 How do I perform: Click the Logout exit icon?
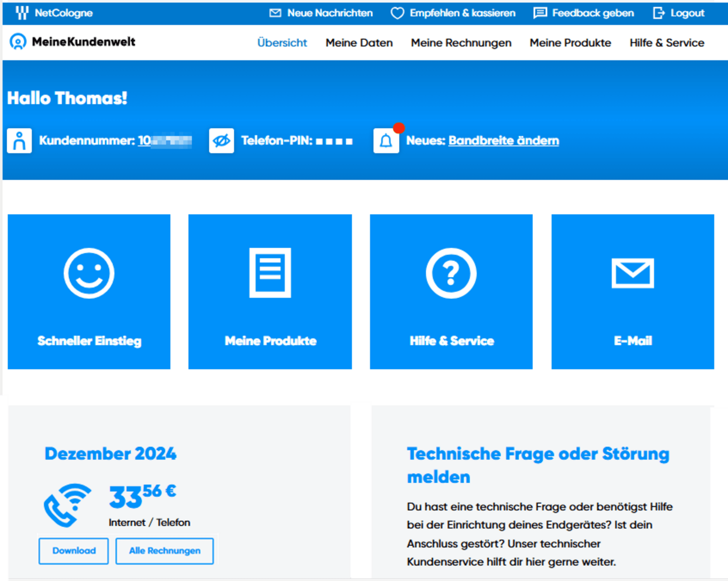[x=658, y=13]
